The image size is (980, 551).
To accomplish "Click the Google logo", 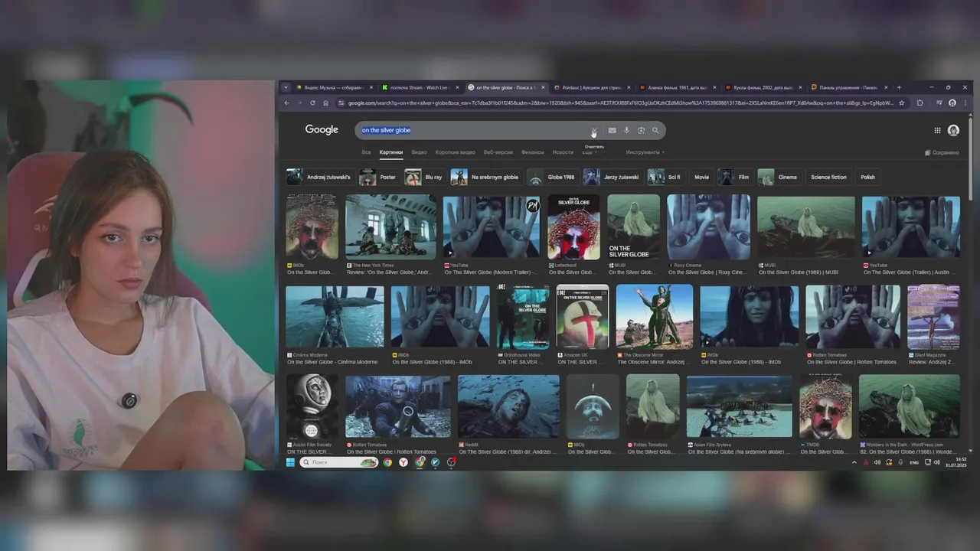I will pyautogui.click(x=322, y=130).
